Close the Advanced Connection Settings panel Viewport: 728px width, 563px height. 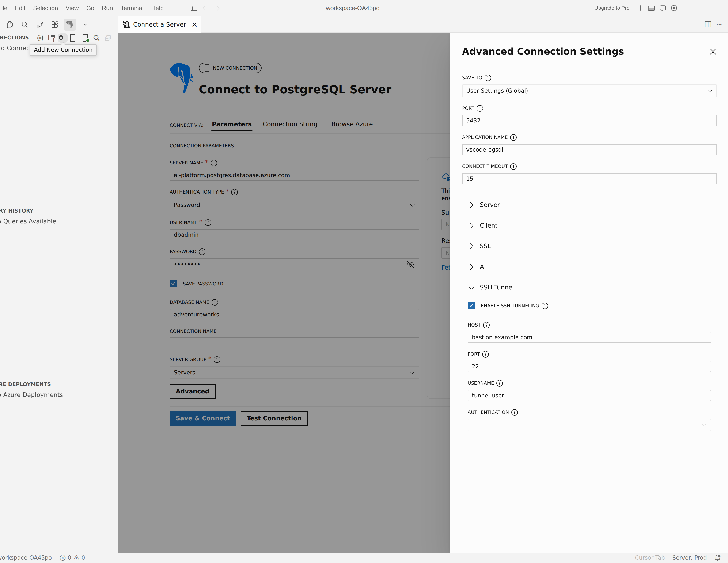713,52
